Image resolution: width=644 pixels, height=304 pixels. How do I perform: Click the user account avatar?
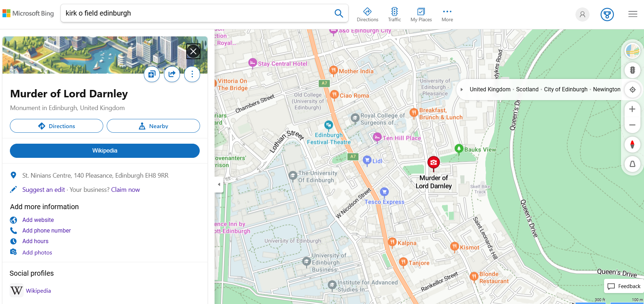tap(582, 15)
